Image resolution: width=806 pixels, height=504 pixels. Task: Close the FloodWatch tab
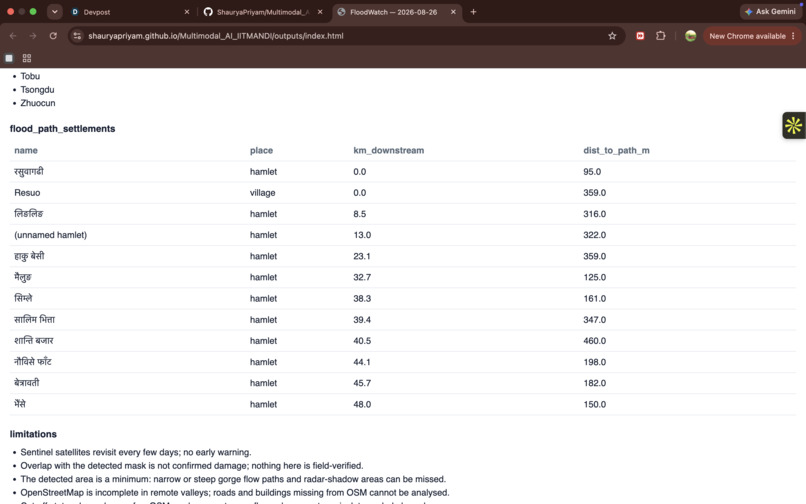pyautogui.click(x=453, y=12)
